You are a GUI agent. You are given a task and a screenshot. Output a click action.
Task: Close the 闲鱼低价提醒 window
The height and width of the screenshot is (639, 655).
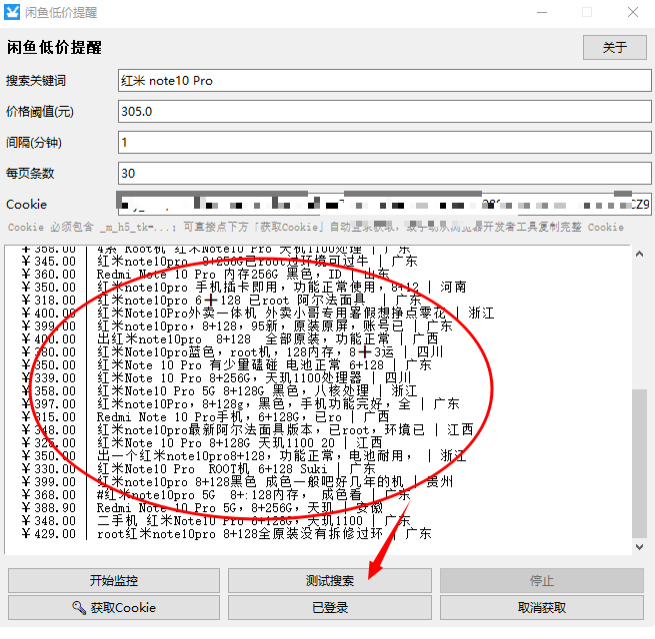(633, 12)
